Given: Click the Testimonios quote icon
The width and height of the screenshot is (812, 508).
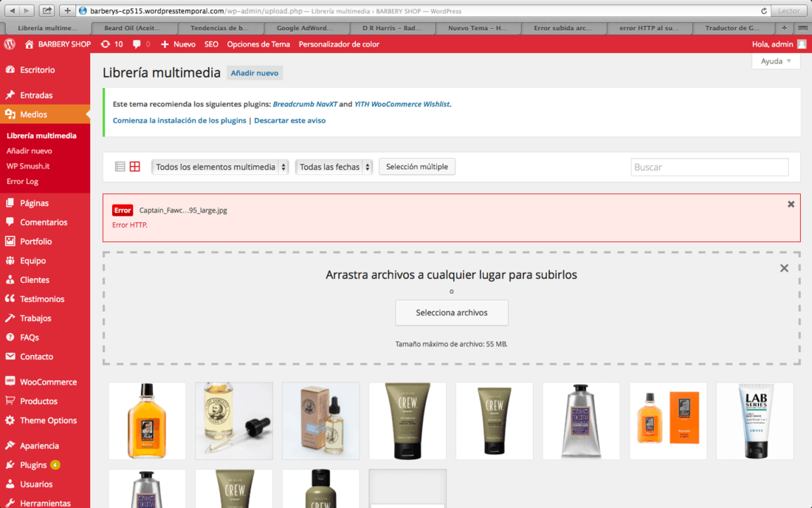Looking at the screenshot, I should [x=10, y=298].
